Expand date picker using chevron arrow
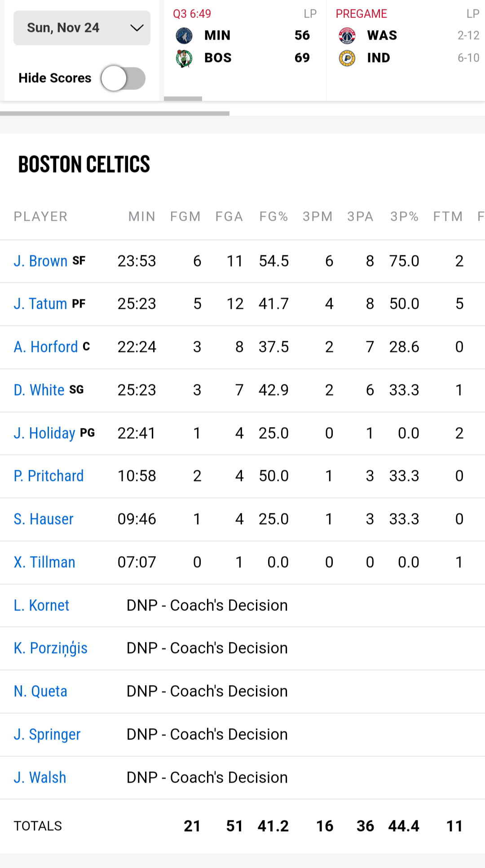 click(137, 28)
